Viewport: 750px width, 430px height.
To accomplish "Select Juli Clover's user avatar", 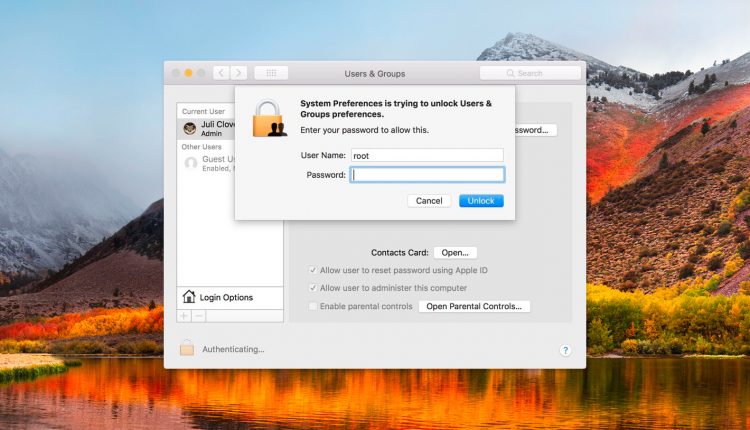I will tap(190, 129).
